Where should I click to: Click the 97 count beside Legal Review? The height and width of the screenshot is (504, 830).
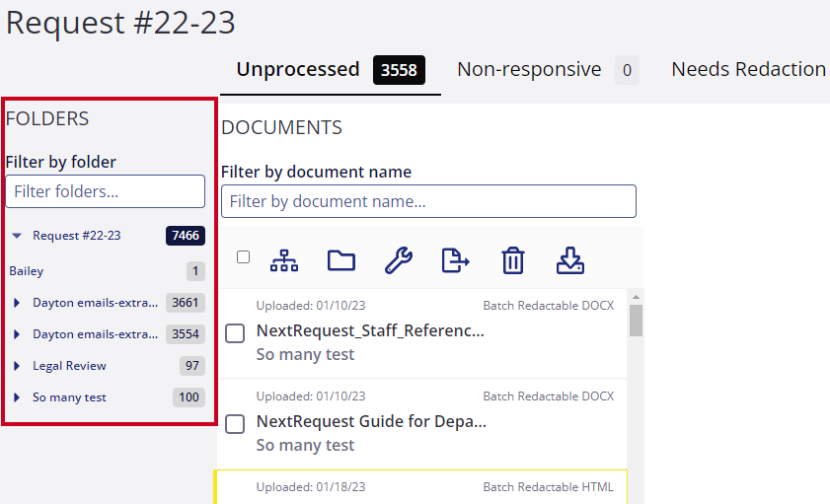pyautogui.click(x=192, y=366)
